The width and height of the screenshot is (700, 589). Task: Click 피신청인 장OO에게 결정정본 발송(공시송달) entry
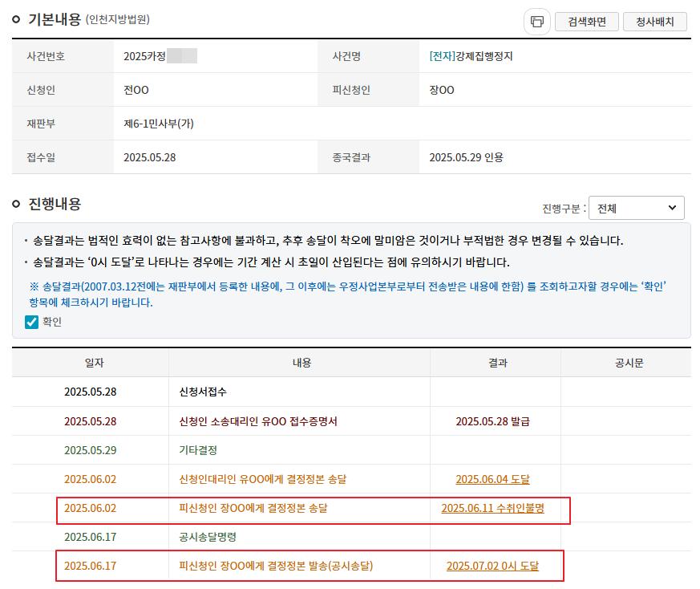click(276, 566)
